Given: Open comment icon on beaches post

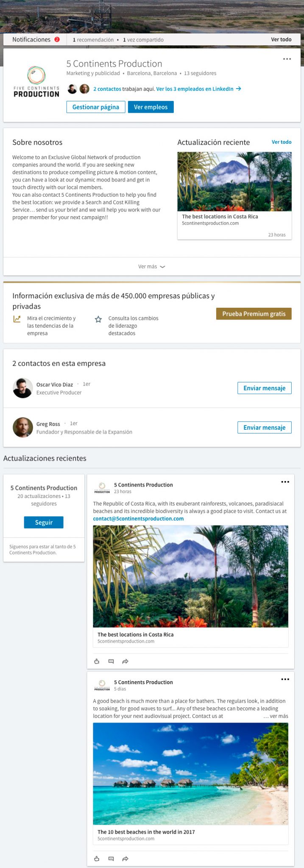Looking at the screenshot, I should 111,859.
